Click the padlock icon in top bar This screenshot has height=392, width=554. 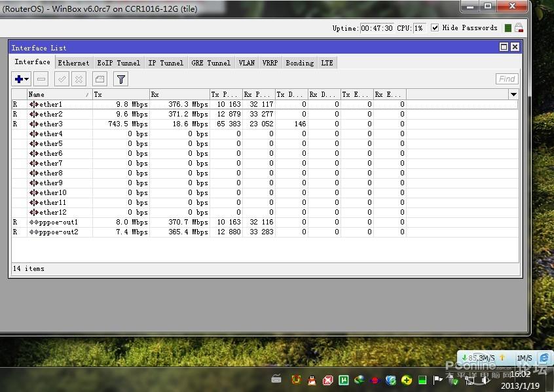click(519, 27)
